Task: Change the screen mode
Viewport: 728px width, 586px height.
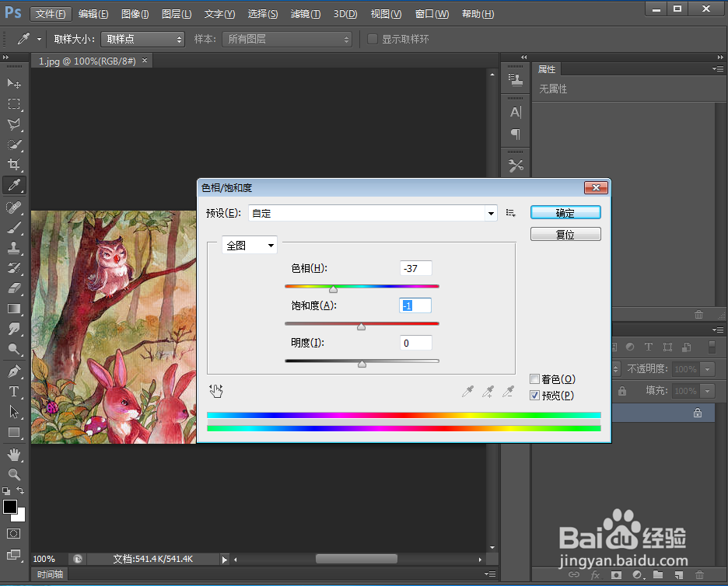Action: (x=14, y=555)
